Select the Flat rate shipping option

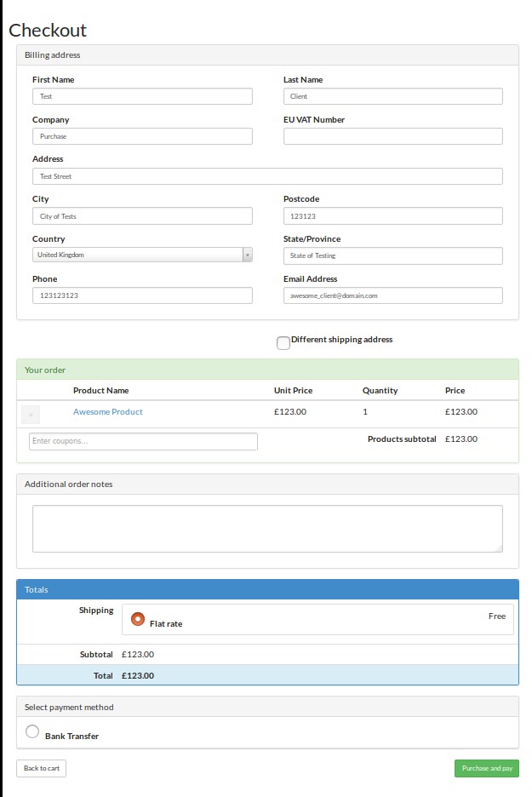coord(138,619)
